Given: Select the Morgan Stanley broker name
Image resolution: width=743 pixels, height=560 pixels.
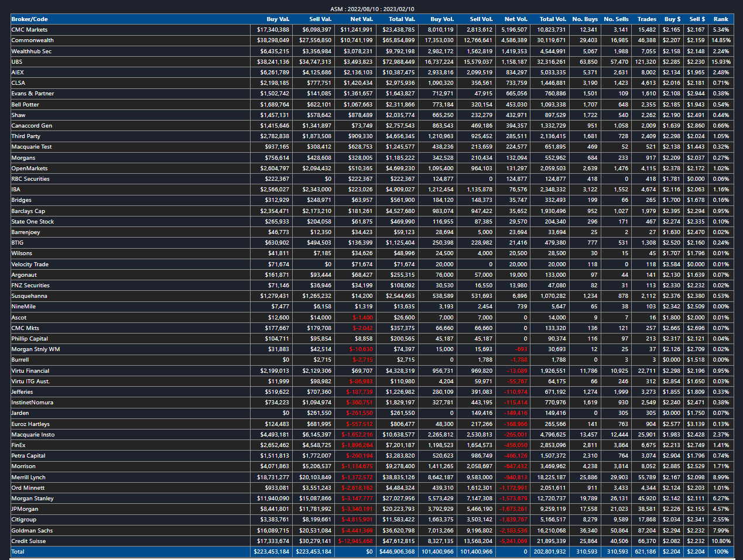Looking at the screenshot, I should pyautogui.click(x=32, y=499).
